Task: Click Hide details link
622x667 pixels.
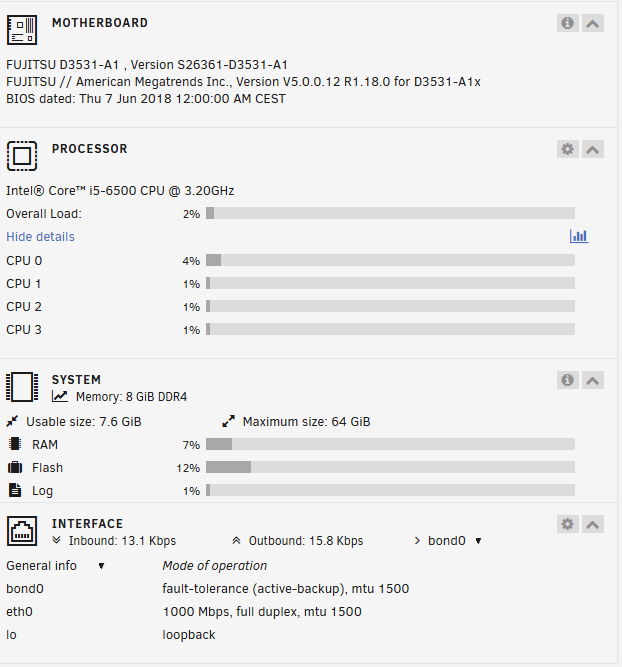Action: (x=40, y=237)
